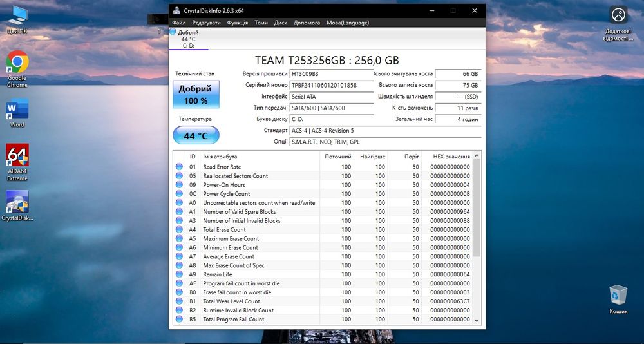Viewport: 644px width, 344px height.
Task: Click the ID column header
Action: [x=193, y=157]
